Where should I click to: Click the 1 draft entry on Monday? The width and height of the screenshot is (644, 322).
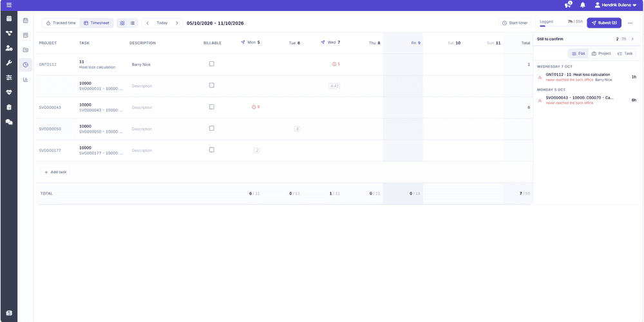point(257,150)
